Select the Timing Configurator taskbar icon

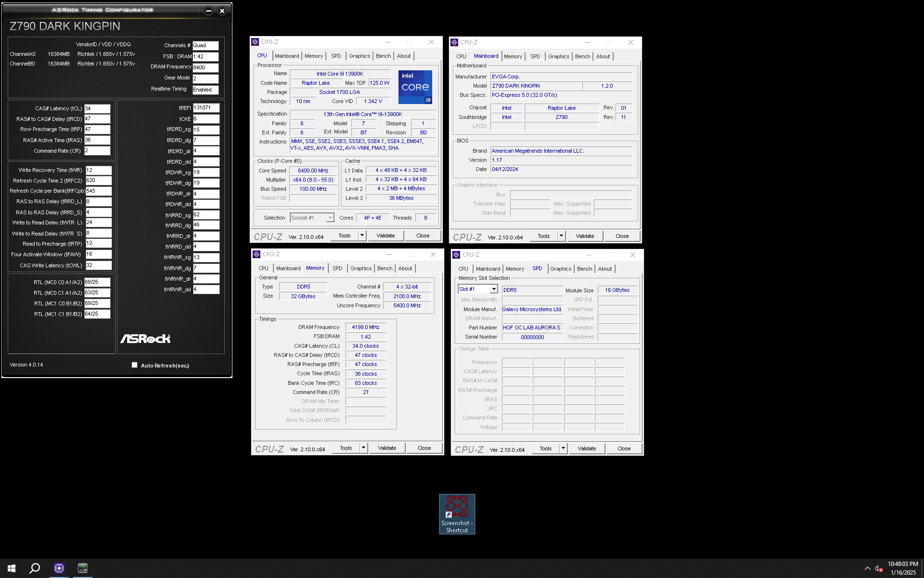point(83,568)
